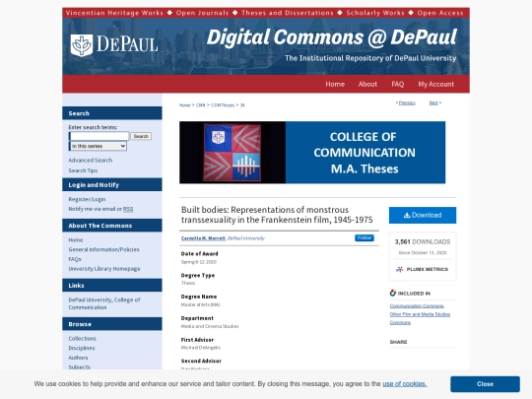Open General Information/Policies
The width and height of the screenshot is (532, 399).
click(x=103, y=249)
